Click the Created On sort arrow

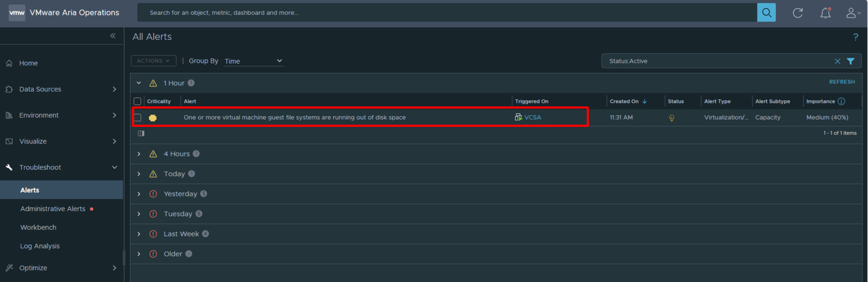tap(644, 101)
